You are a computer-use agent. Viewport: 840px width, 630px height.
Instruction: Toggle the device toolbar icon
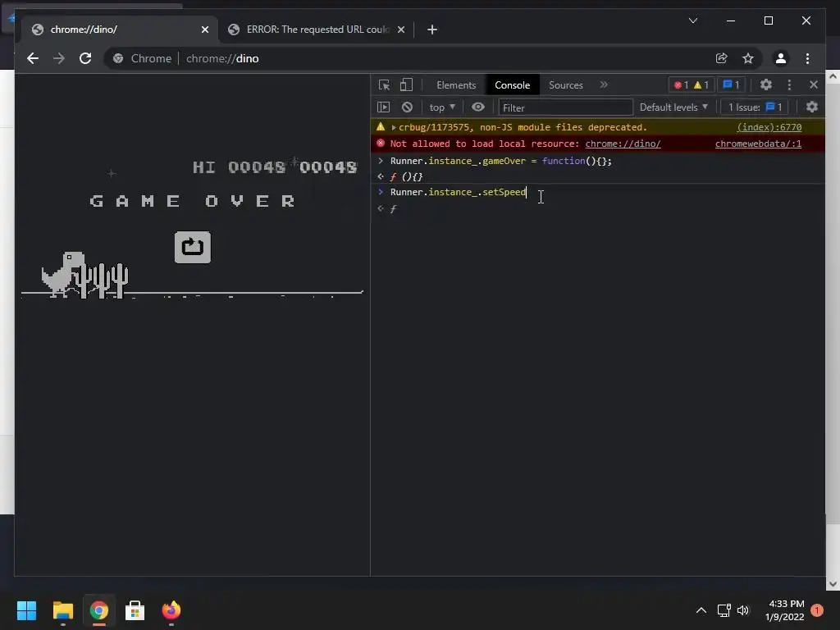[406, 84]
